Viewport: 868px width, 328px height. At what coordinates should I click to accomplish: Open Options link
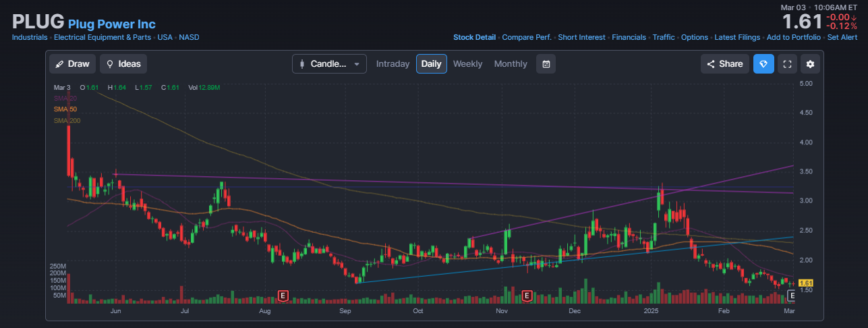(x=695, y=38)
